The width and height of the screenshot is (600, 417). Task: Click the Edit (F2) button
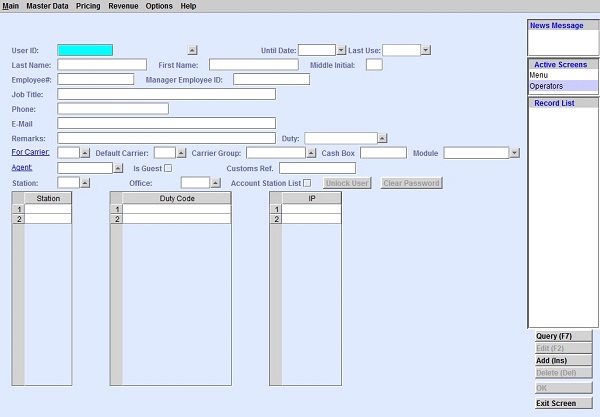564,348
